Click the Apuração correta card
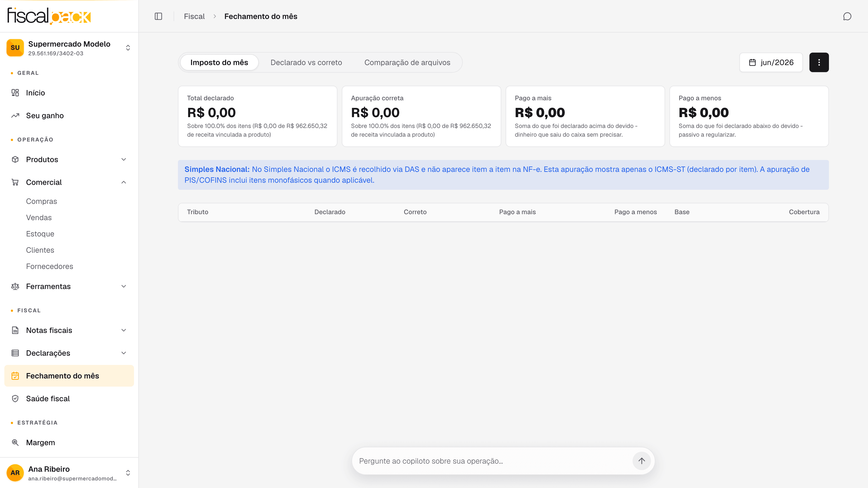The height and width of the screenshot is (488, 868). tap(421, 116)
